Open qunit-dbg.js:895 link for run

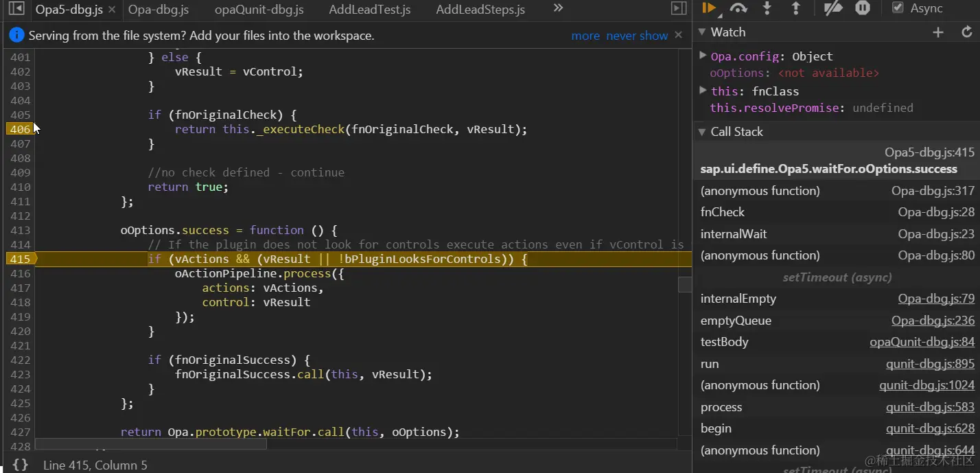click(930, 364)
